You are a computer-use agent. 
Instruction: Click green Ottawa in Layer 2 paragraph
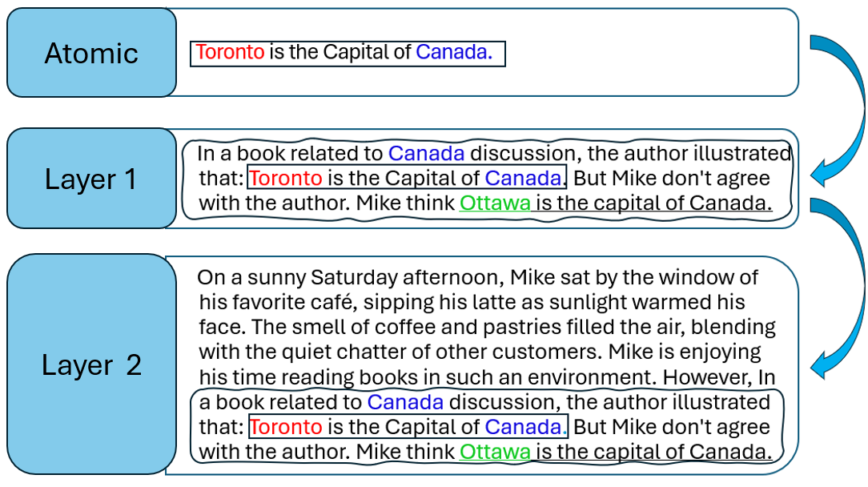495,453
